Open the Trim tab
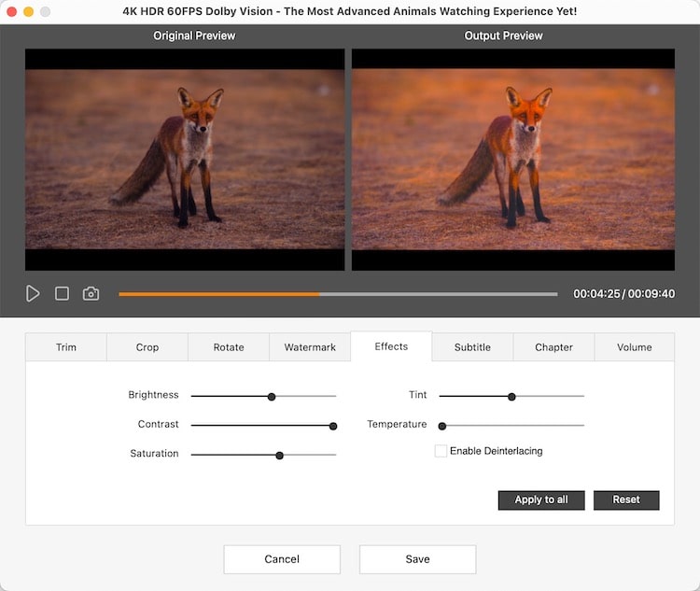The image size is (700, 591). click(66, 347)
